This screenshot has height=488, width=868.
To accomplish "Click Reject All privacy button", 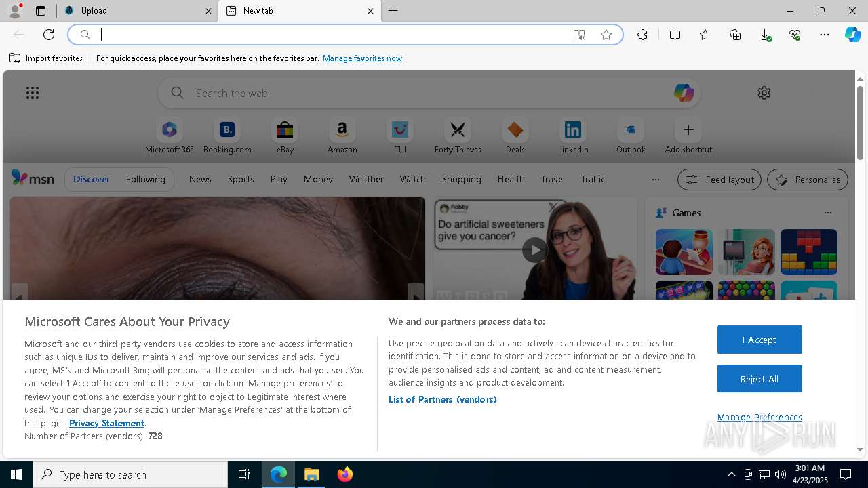I will click(759, 379).
